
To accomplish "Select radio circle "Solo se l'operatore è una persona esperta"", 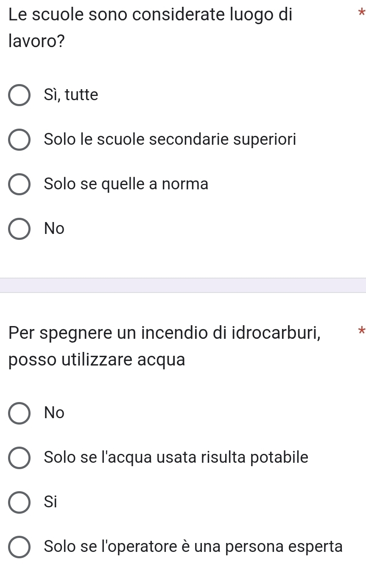I will 20,547.
